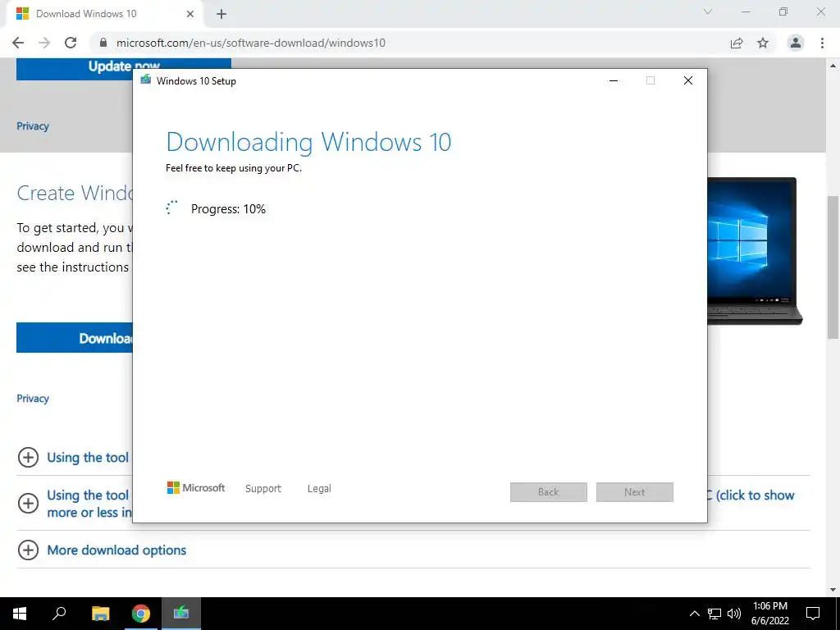
Task: Open the notification center icon
Action: 813,614
